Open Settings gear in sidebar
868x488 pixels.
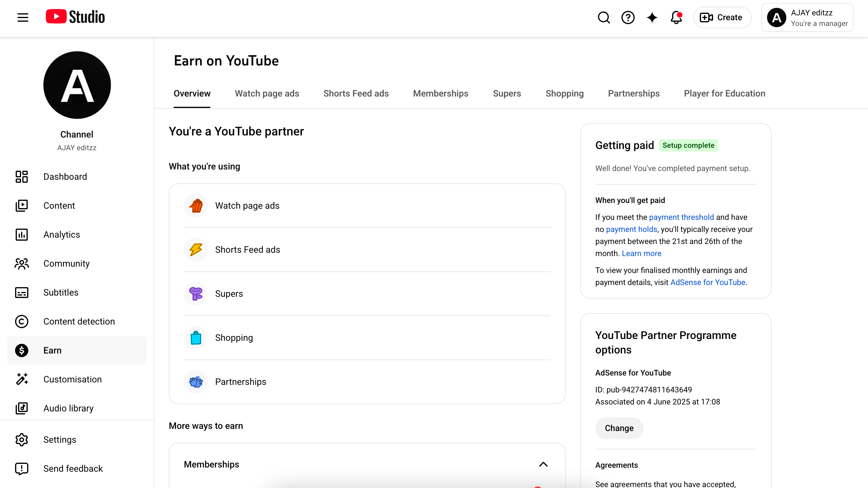pos(60,439)
